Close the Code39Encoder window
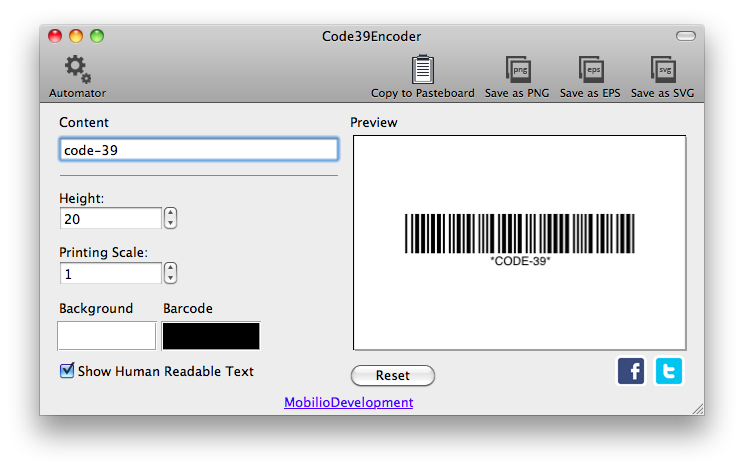This screenshot has width=744, height=470. pos(55,36)
